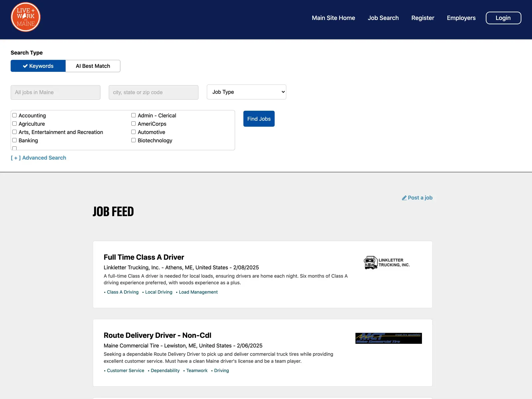Tick Arts, Entertainment and Recreation checkbox
This screenshot has width=532, height=399.
(x=15, y=132)
